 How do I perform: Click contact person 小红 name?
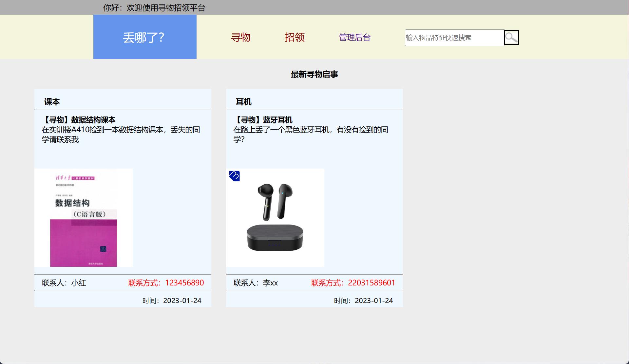(79, 283)
